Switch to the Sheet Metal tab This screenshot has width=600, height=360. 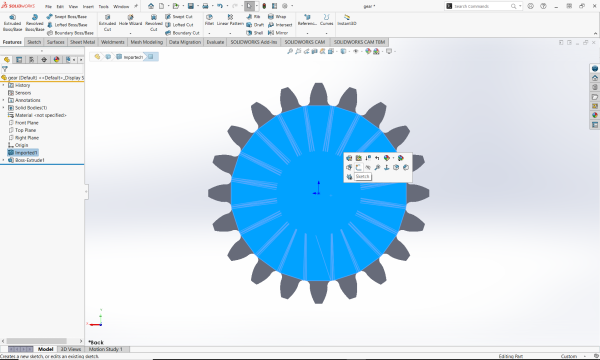[x=82, y=42]
